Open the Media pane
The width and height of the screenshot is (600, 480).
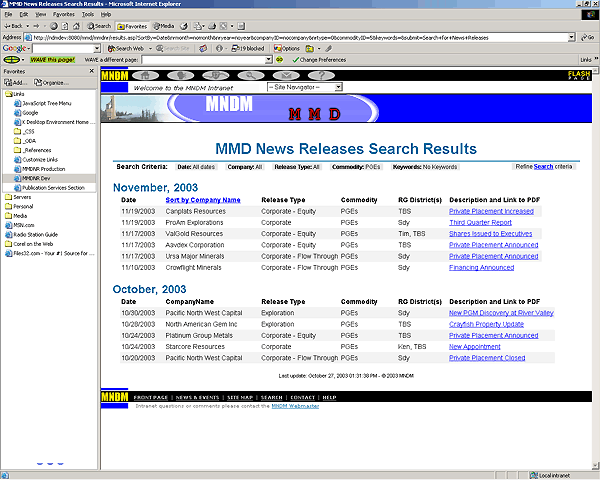click(x=164, y=26)
